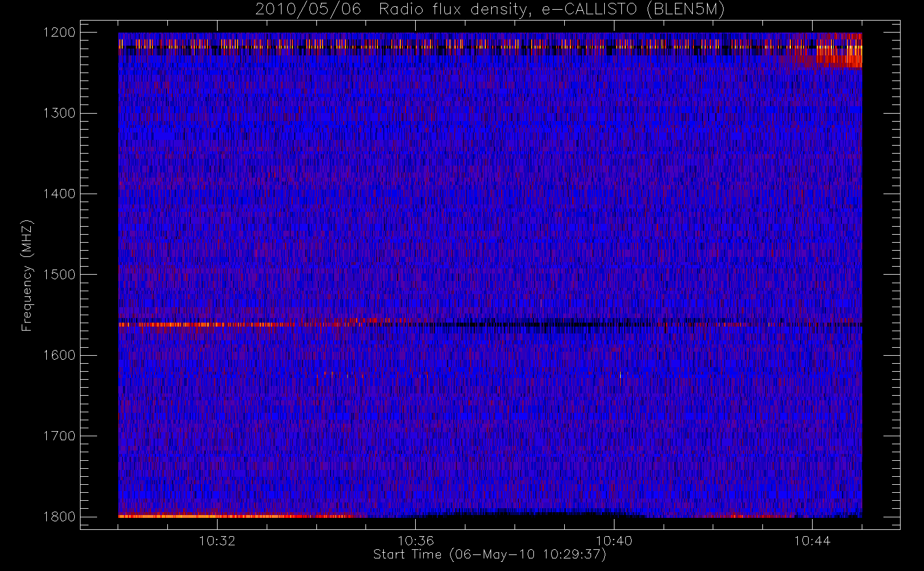Click the 'Start Time (06-May-10 10:29:37)' x-axis label
The width and height of the screenshot is (924, 571).
489,554
